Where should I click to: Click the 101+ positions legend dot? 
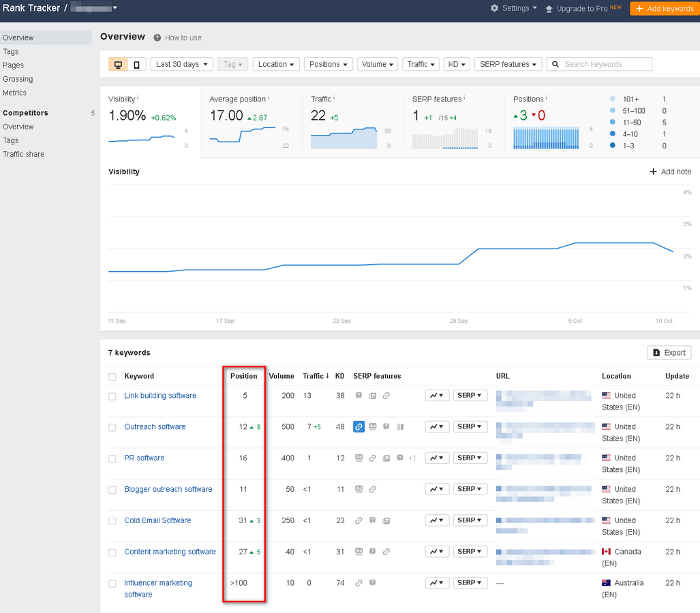click(613, 99)
